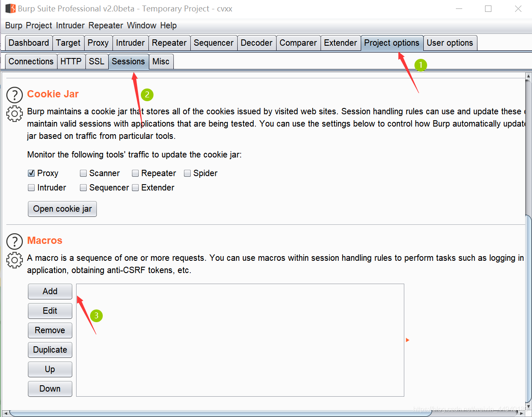The width and height of the screenshot is (532, 417).
Task: Click the macro Duplicate button
Action: pyautogui.click(x=50, y=350)
